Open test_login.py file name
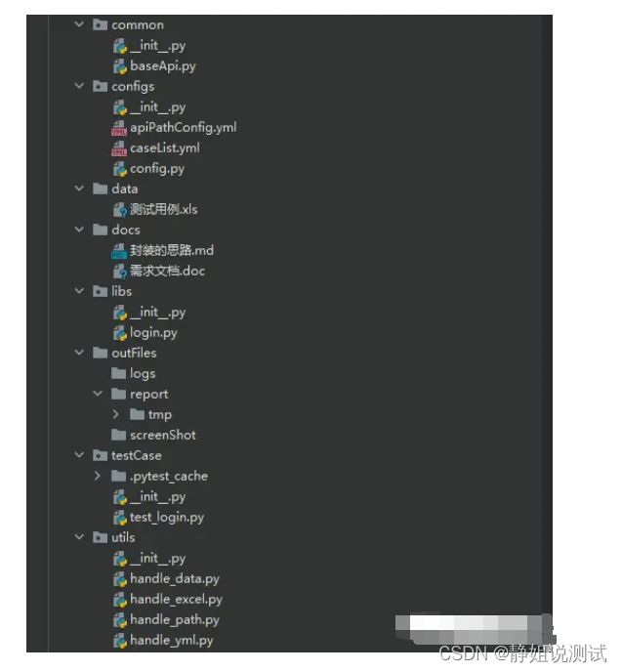Image resolution: width=622 pixels, height=672 pixels. pos(167,518)
